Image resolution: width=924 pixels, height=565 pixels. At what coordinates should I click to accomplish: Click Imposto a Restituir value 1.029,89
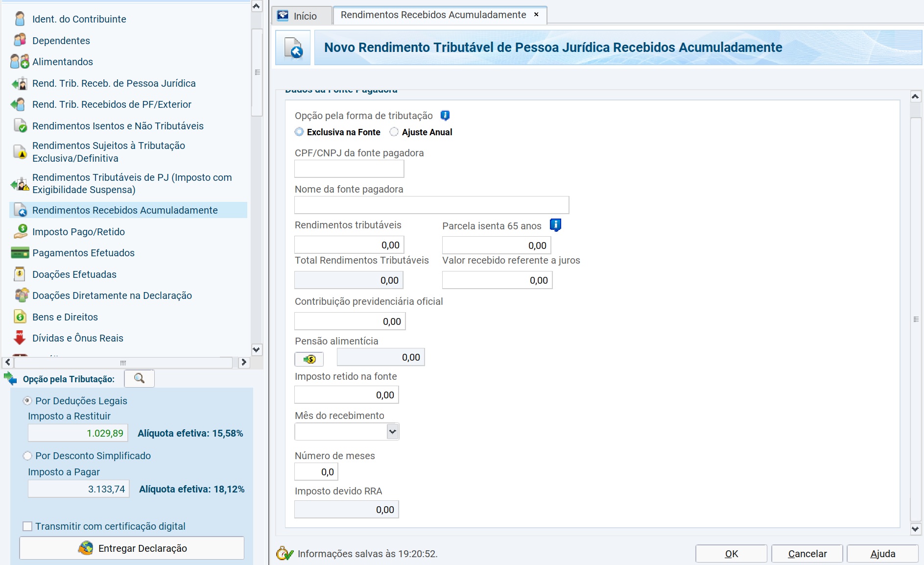coord(78,433)
